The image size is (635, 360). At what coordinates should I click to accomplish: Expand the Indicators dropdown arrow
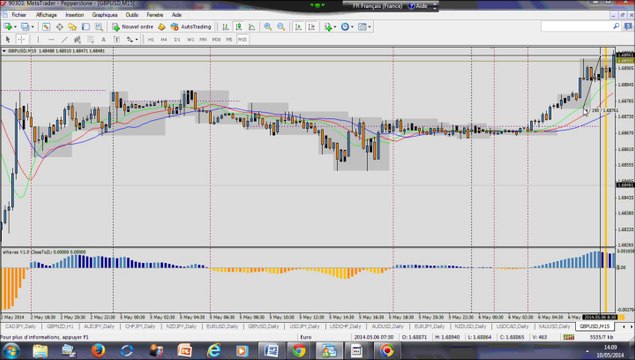click(335, 27)
